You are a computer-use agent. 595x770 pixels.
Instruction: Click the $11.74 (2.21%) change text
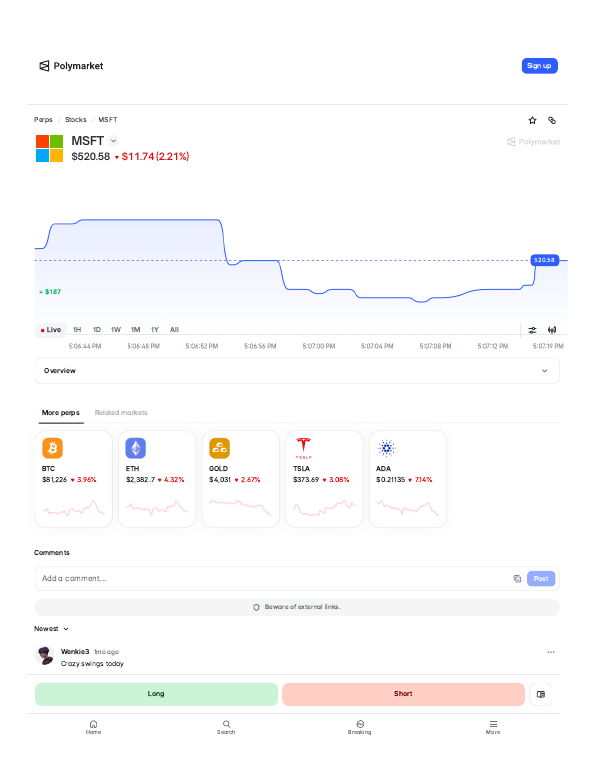pyautogui.click(x=155, y=157)
